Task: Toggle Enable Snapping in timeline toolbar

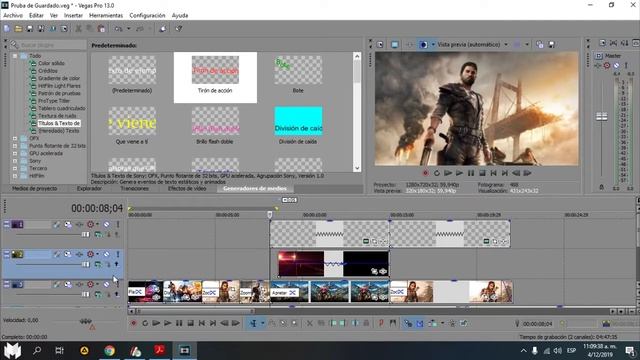Action: click(x=407, y=323)
